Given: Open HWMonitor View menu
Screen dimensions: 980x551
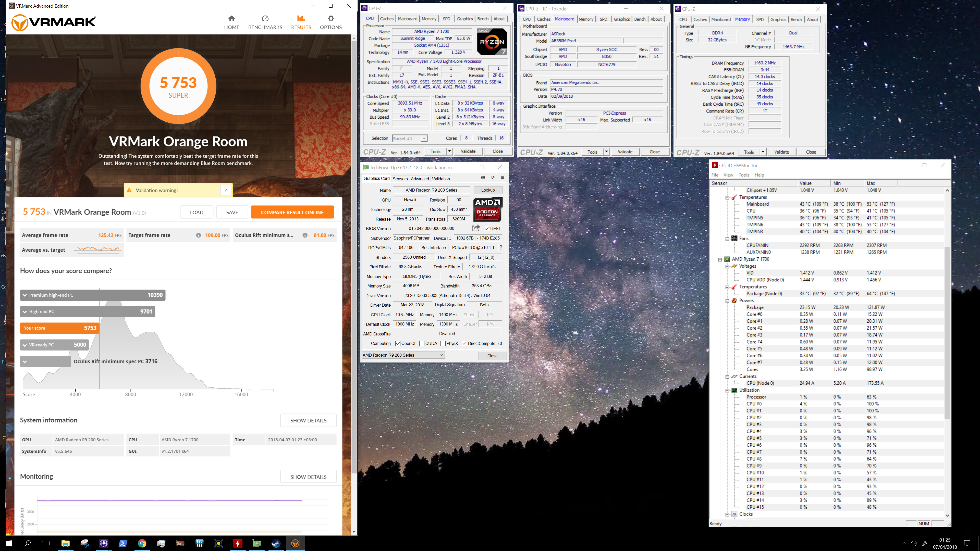Looking at the screenshot, I should click(728, 175).
